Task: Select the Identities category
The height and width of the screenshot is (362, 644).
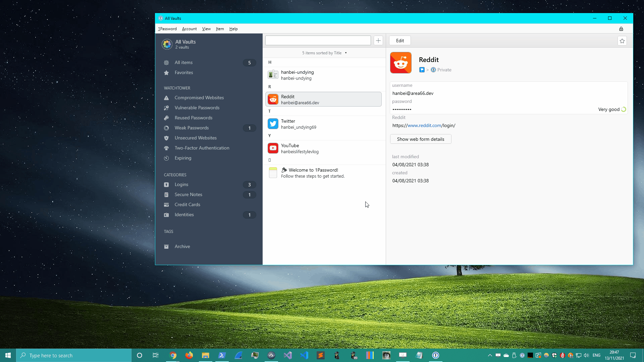Action: 209,215
